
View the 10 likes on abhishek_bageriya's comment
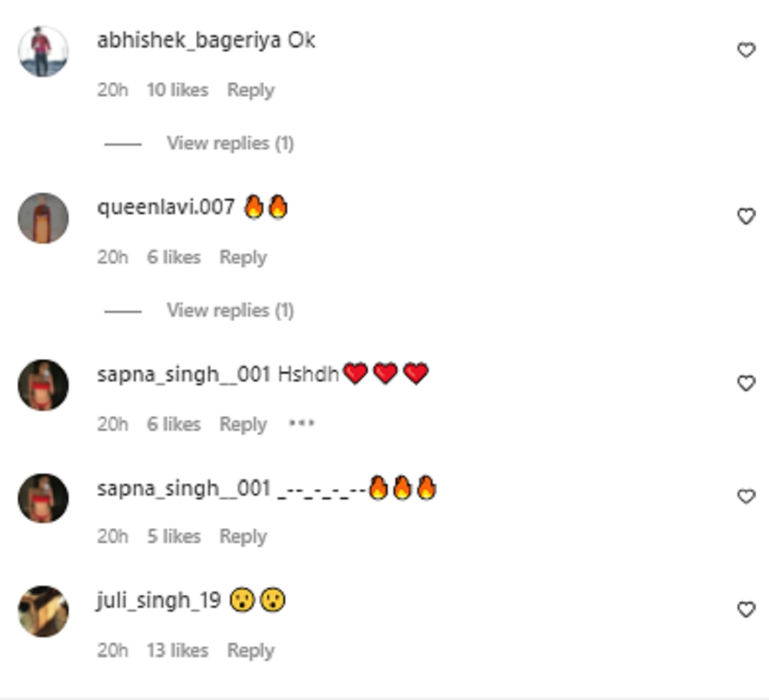[178, 90]
